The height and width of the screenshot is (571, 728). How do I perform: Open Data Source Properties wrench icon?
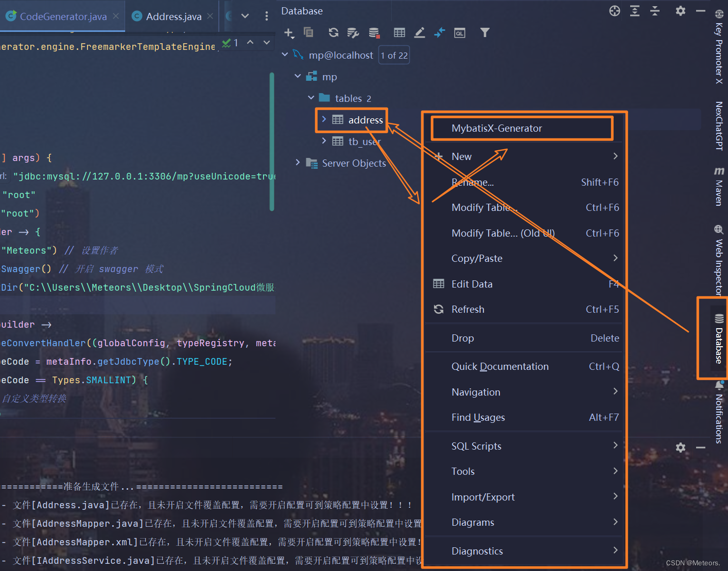pyautogui.click(x=353, y=33)
